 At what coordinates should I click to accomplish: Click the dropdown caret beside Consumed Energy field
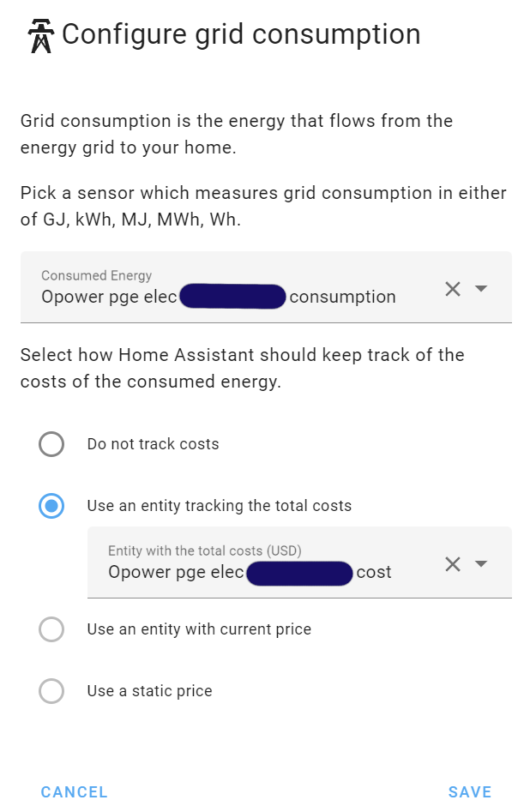tap(480, 289)
